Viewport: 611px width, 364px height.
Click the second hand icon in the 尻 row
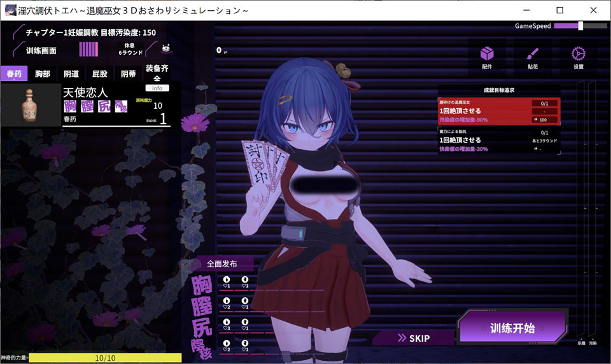coord(244,322)
